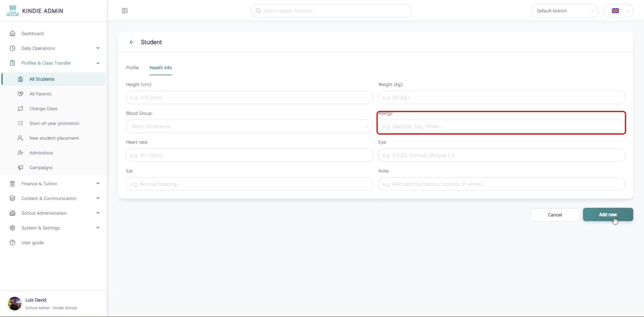Viewport: 644px width, 317px height.
Task: Click the All Parents heart icon
Action: click(21, 94)
